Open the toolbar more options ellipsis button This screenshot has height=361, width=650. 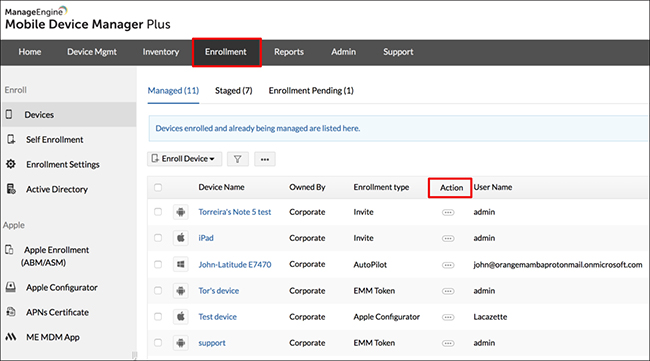coord(265,159)
